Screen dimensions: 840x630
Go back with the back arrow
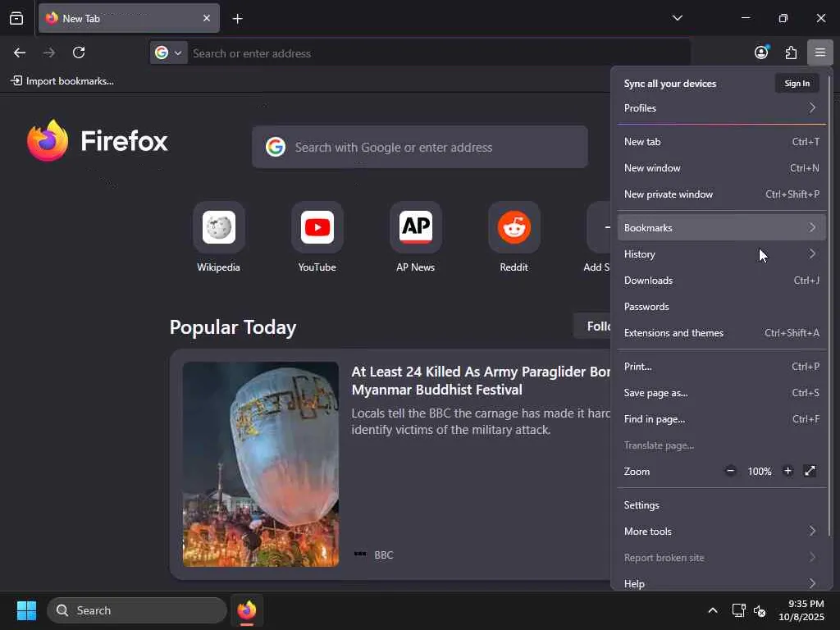coord(20,52)
